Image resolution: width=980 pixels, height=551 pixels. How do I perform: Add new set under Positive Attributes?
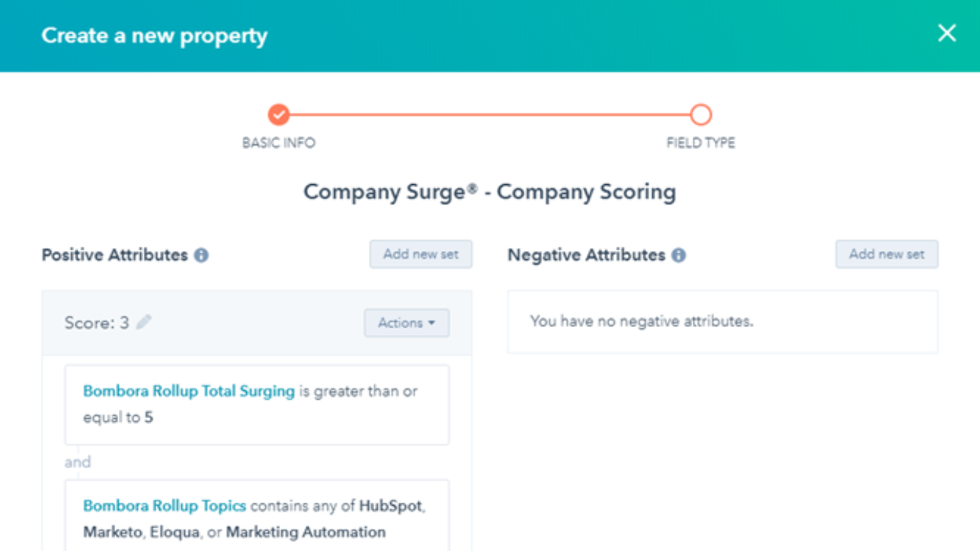421,254
